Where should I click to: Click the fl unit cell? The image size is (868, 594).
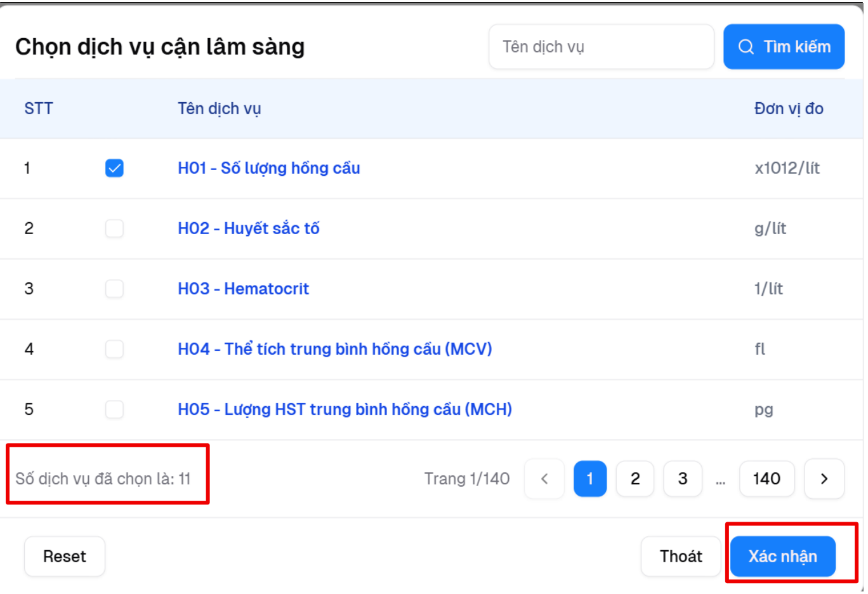760,349
